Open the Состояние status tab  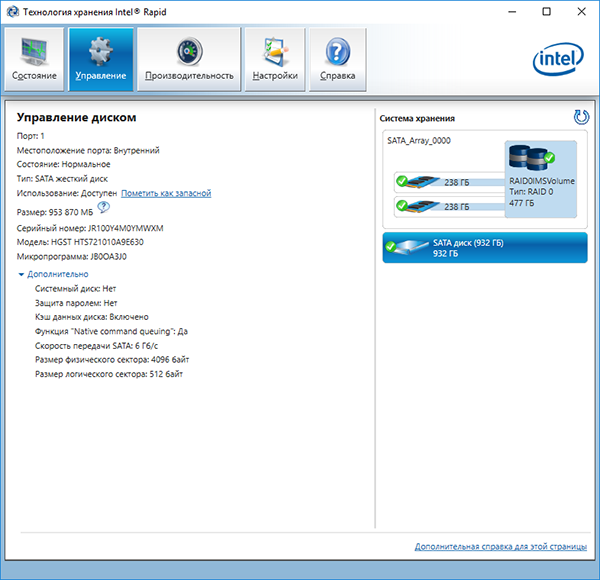pos(34,59)
